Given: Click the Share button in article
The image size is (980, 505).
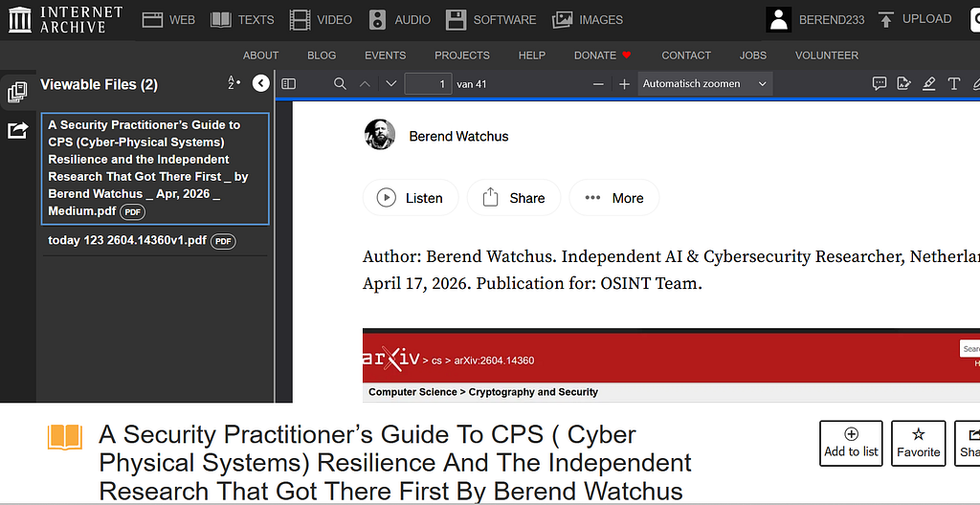Looking at the screenshot, I should 514,198.
